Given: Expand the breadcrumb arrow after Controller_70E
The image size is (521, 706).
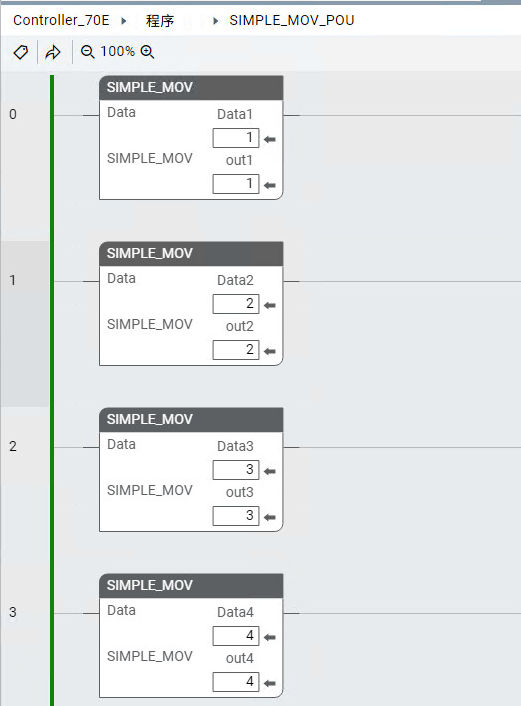Looking at the screenshot, I should 124,21.
